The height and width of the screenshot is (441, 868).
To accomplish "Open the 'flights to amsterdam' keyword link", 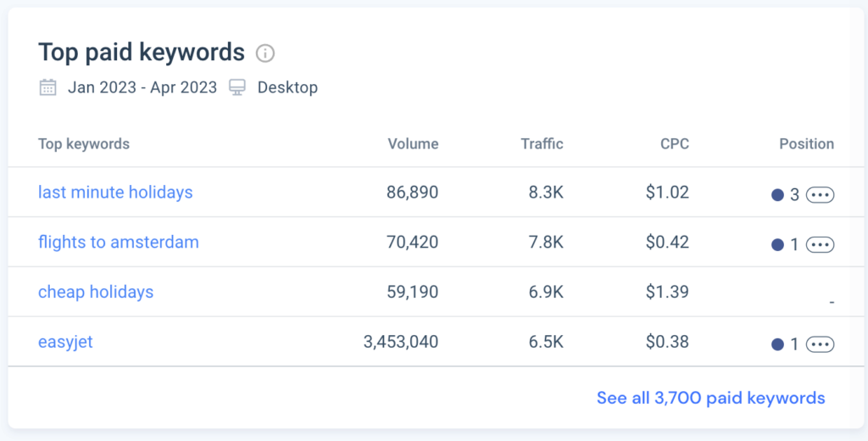I will (x=119, y=243).
